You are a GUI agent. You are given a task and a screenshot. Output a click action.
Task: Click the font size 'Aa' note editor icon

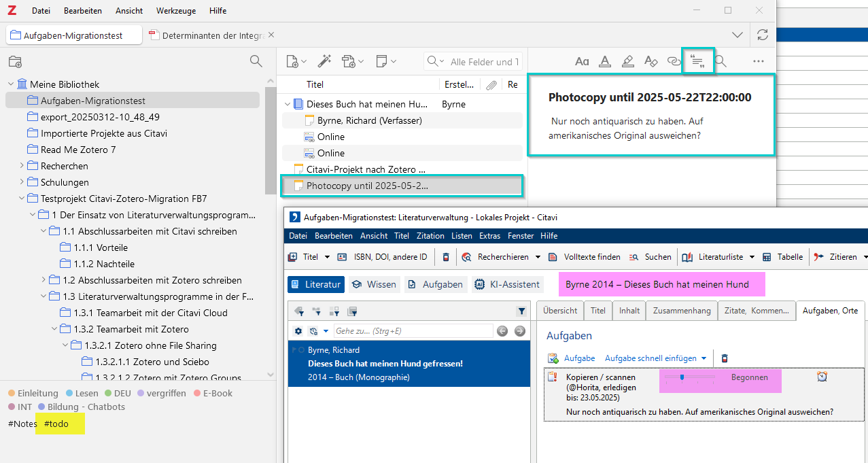pos(582,61)
